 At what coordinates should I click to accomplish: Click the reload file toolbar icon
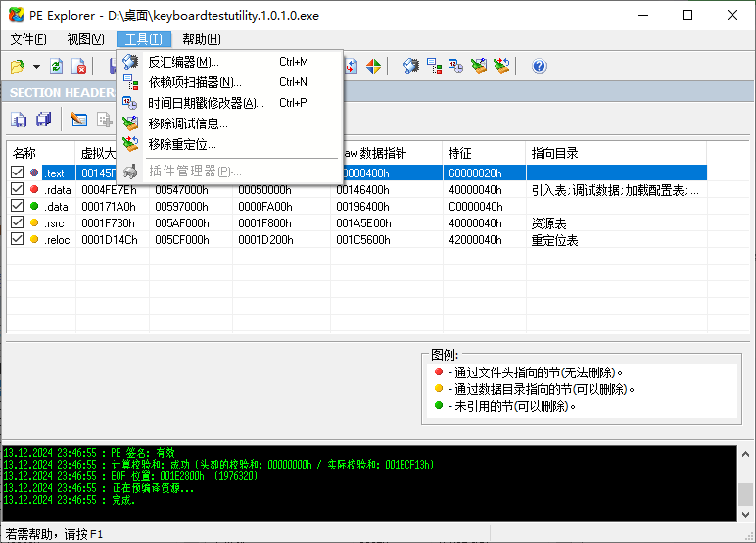57,66
